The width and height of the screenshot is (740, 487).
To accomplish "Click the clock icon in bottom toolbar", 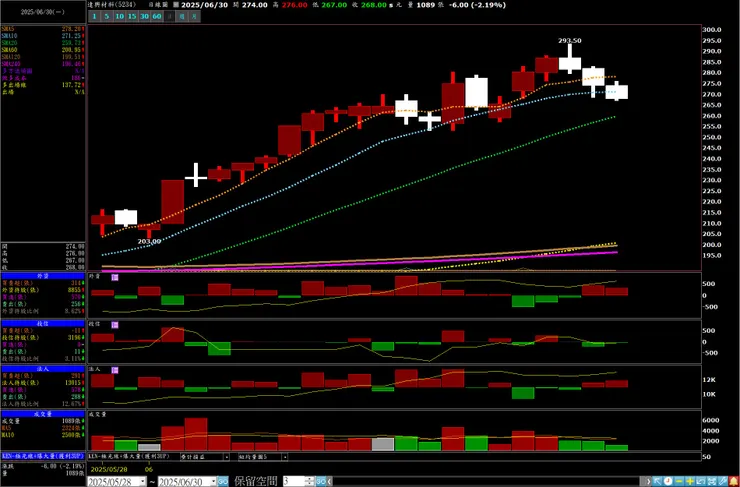I will (x=668, y=481).
